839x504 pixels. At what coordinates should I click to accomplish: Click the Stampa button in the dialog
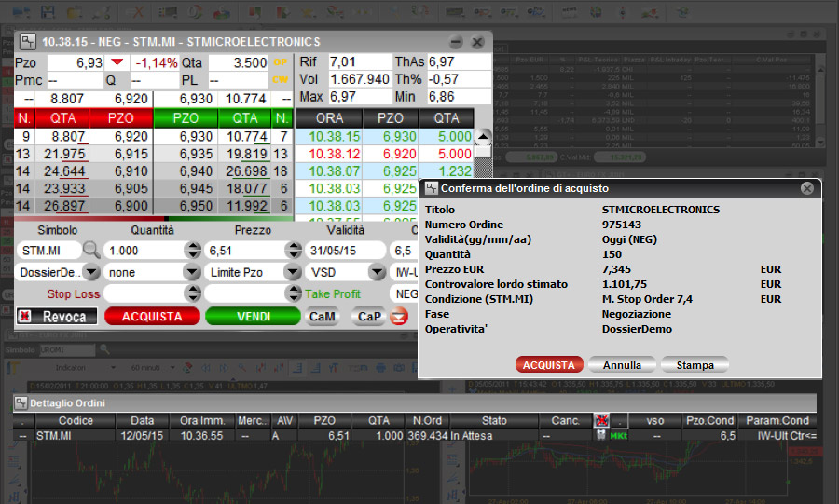click(695, 365)
